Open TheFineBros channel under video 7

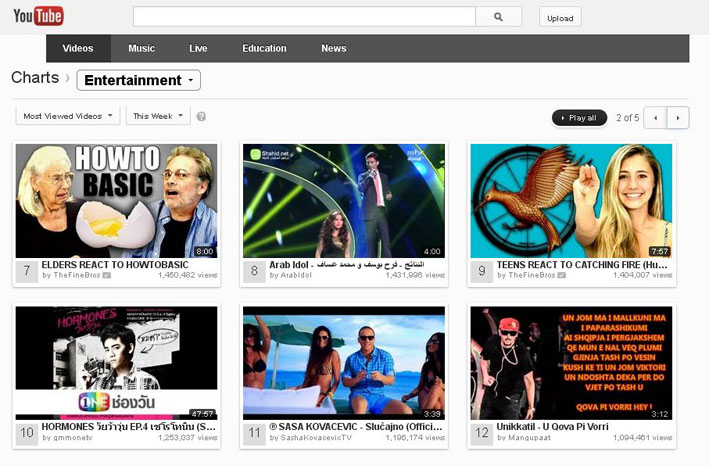[x=77, y=275]
